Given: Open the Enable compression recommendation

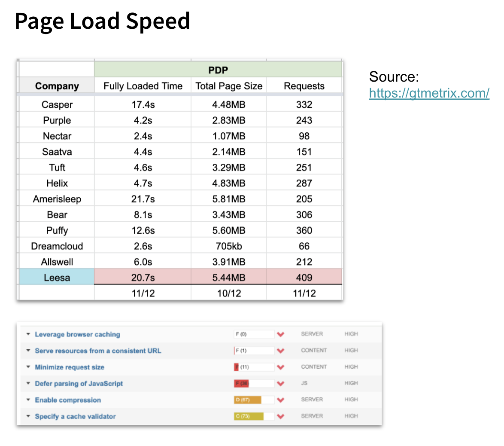Looking at the screenshot, I should click(68, 400).
